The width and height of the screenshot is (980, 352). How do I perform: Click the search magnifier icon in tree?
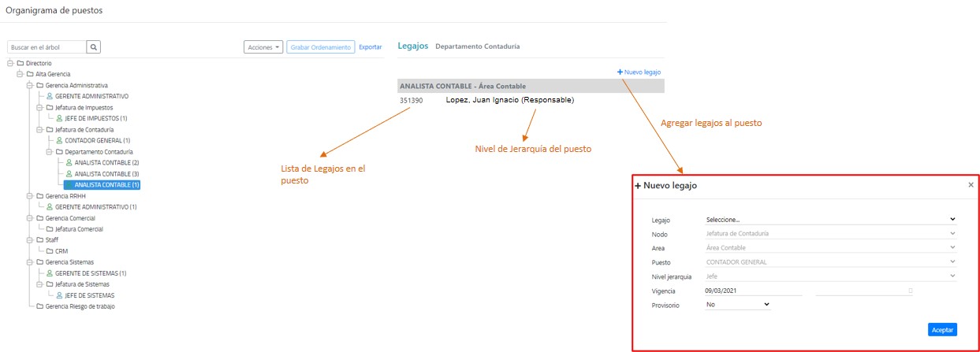click(94, 47)
